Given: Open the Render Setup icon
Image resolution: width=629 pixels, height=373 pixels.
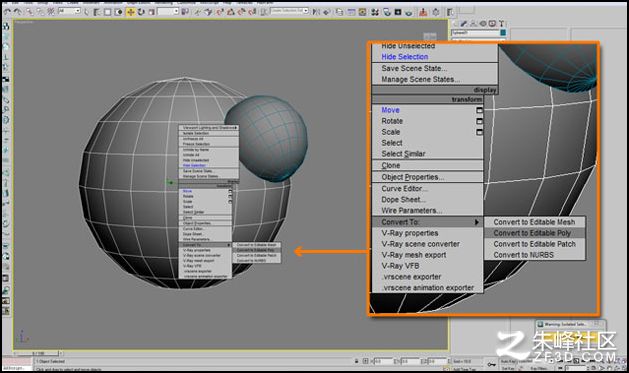Looking at the screenshot, I should click(x=387, y=12).
